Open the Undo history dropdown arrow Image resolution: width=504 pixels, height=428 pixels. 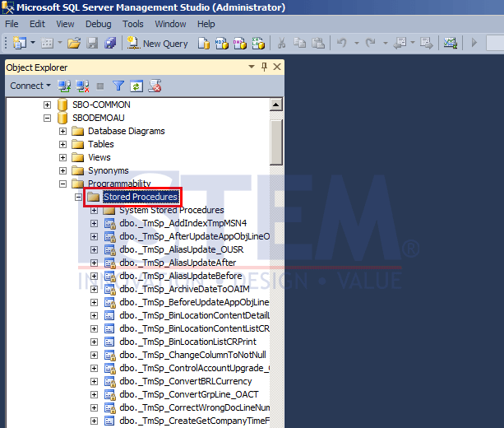point(357,43)
